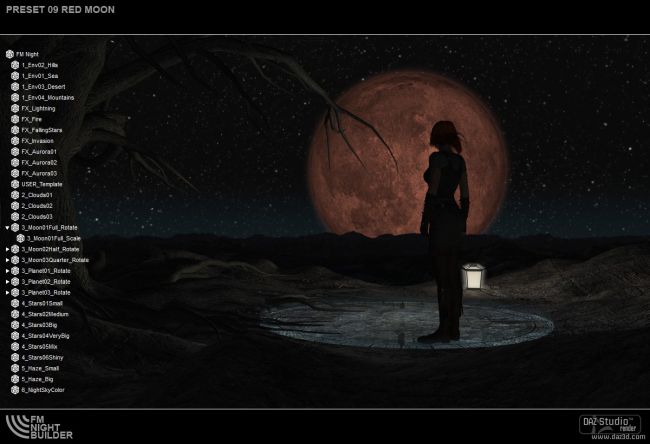Collapse the 3_Moon01Full_Rotate node
The image size is (650, 444).
pos(7,228)
